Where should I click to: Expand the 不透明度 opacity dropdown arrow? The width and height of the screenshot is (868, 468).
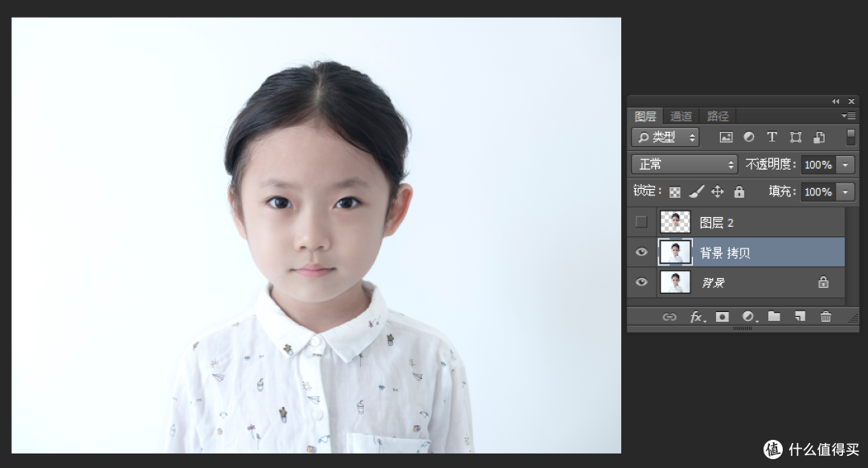coord(845,165)
